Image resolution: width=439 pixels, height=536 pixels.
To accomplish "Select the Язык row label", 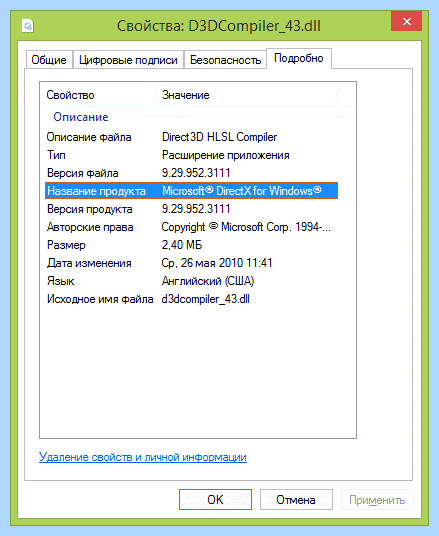I will tap(61, 281).
